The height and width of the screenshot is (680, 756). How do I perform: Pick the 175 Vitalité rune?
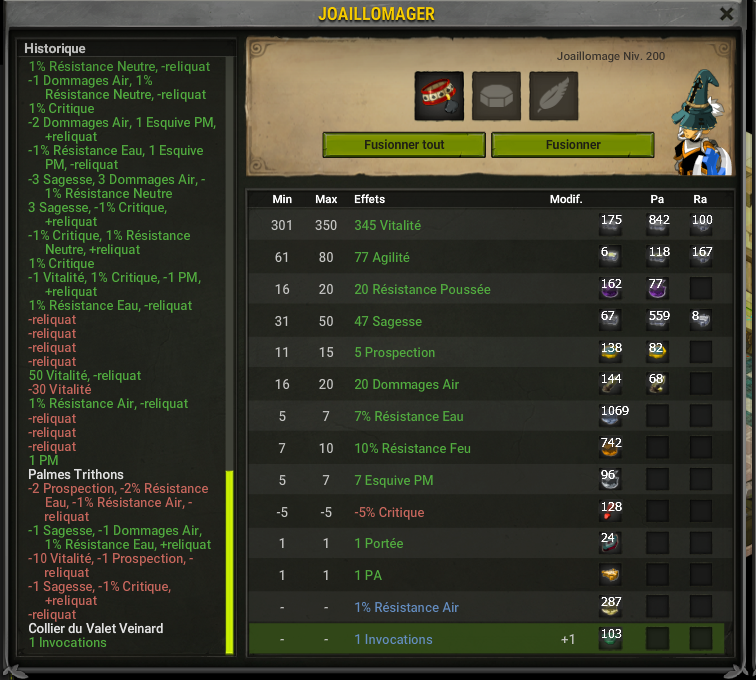click(610, 224)
